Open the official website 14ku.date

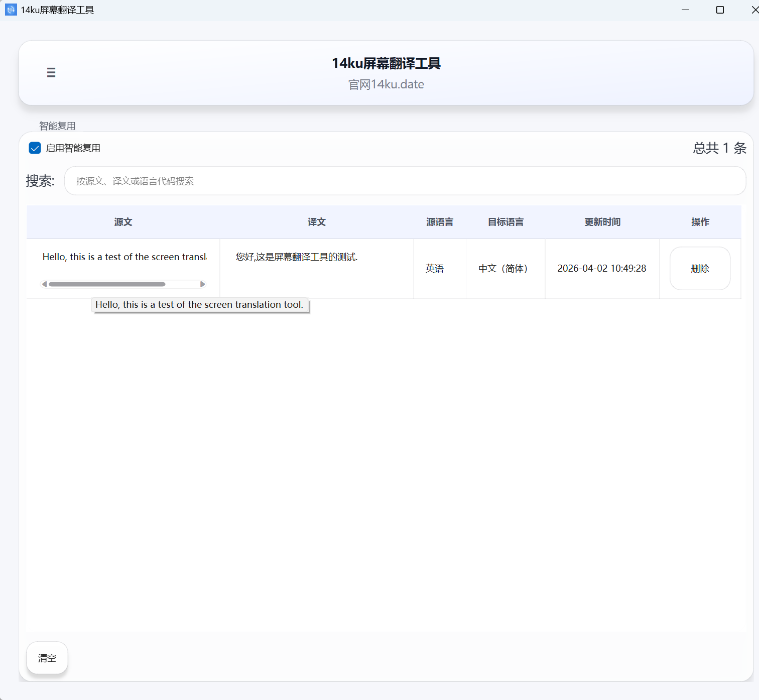386,84
